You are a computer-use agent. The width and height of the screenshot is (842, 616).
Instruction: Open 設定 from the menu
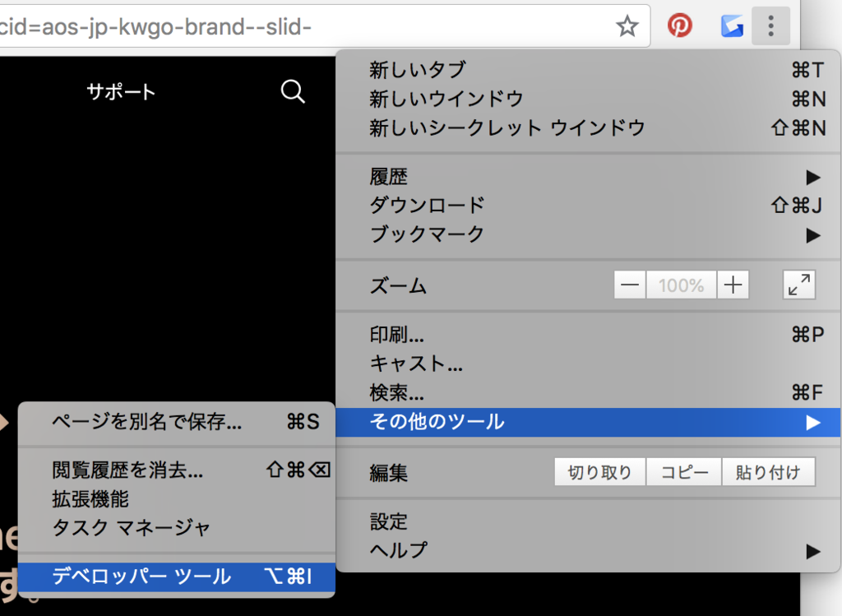click(588, 521)
